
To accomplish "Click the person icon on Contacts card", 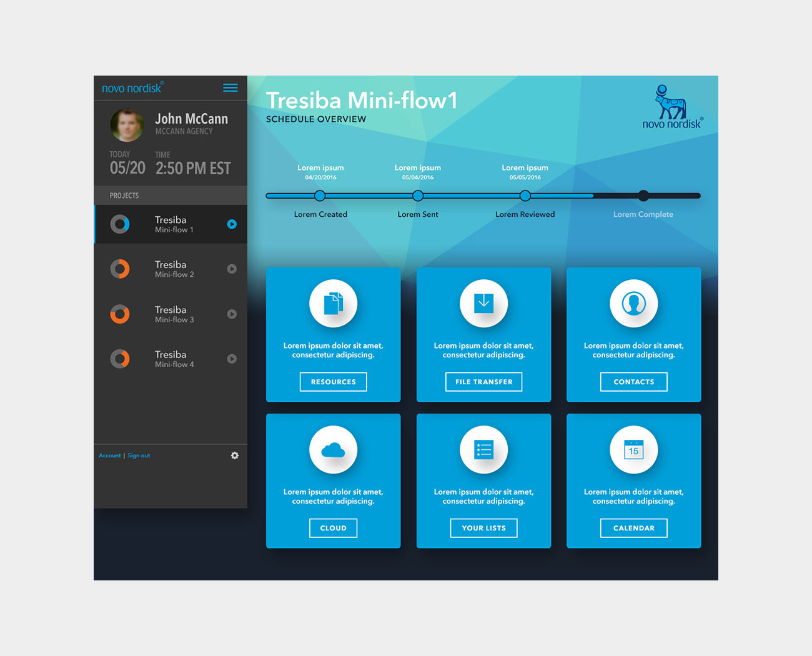I will (634, 303).
